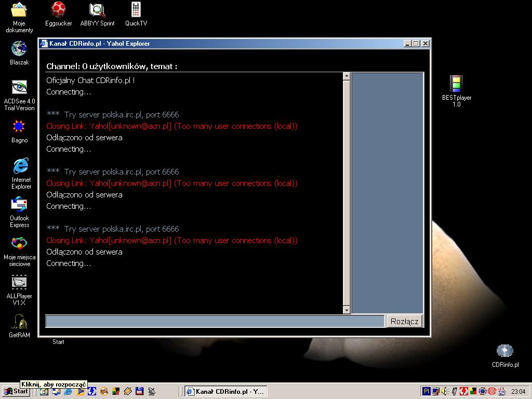Viewport: 532px width, 399px height.
Task: Open the yellow media player quick launch icon
Action: [x=80, y=391]
